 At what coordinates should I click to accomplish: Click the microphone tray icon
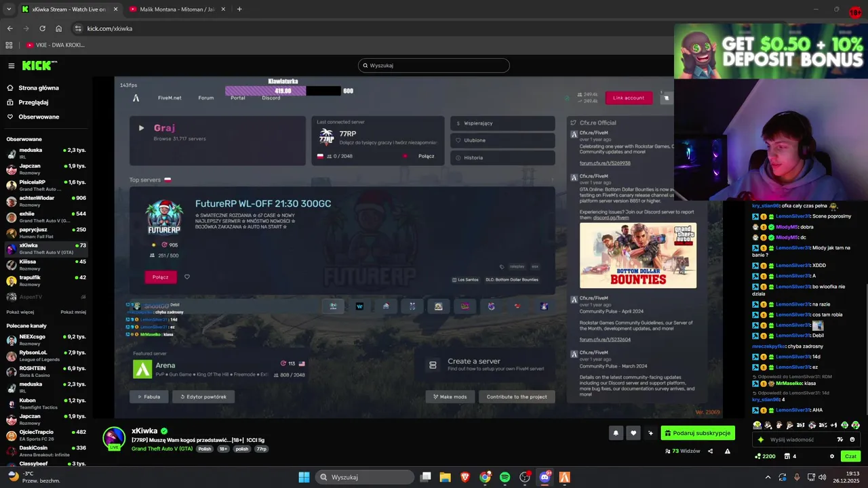pyautogui.click(x=797, y=477)
